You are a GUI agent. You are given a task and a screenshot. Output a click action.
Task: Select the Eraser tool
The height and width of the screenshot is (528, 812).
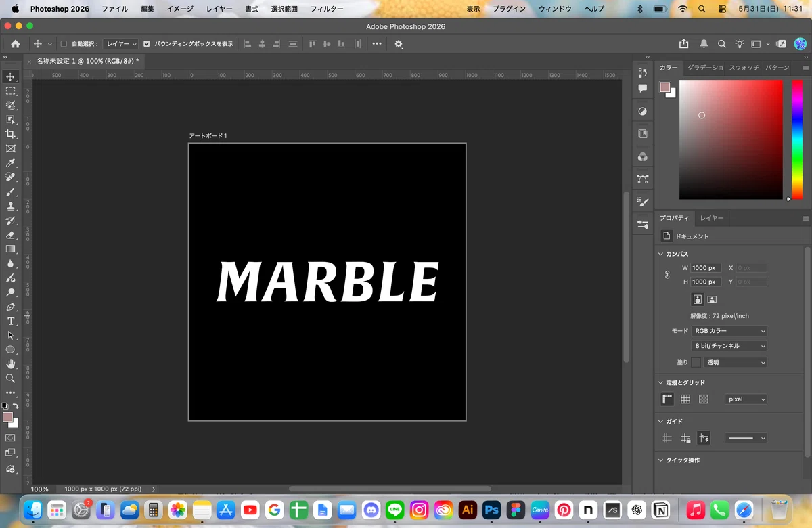10,236
